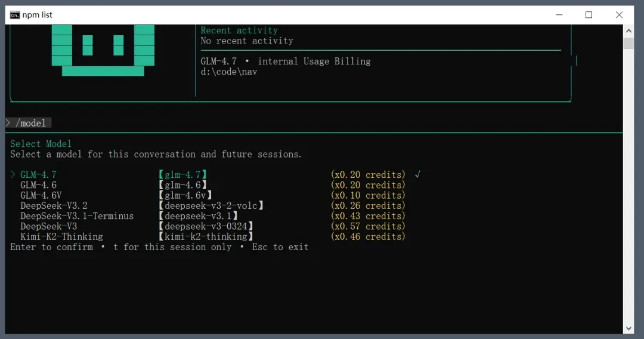Click the checkmark next to GLM-4.7 credits
This screenshot has width=644, height=339.
[417, 175]
